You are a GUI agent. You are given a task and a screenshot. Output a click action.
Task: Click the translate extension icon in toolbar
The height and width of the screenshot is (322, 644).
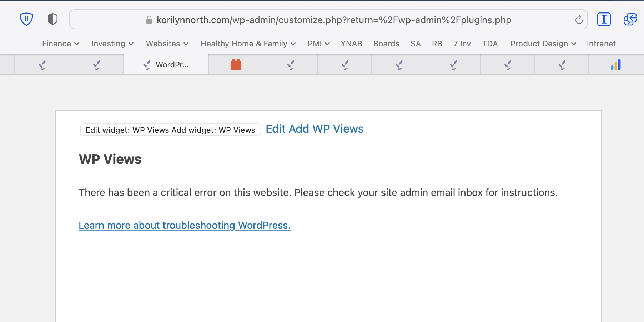click(630, 19)
